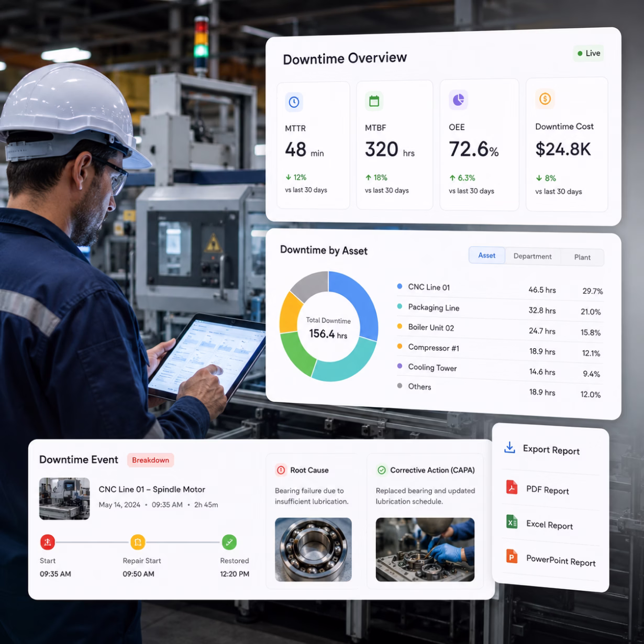This screenshot has width=644, height=644.
Task: Click the 'Total Downtime 156.4 hrs' center label
Action: [x=328, y=328]
